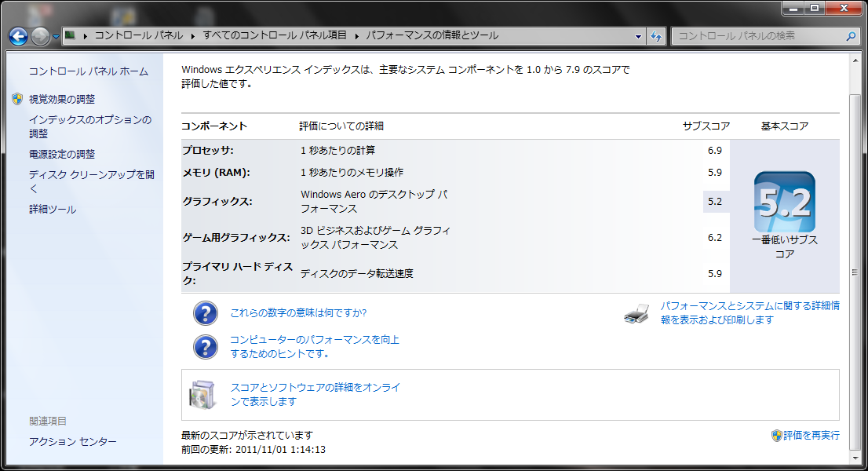
Task: Click the refresh button beside address bar
Action: (x=656, y=37)
